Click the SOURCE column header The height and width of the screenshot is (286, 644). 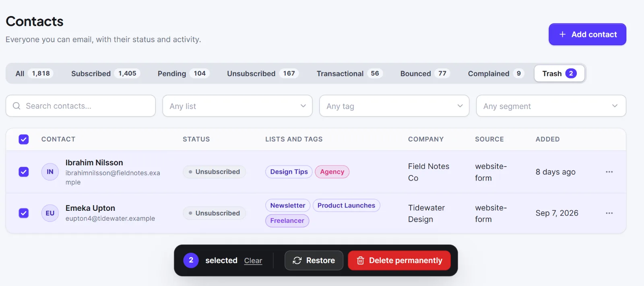pos(489,139)
